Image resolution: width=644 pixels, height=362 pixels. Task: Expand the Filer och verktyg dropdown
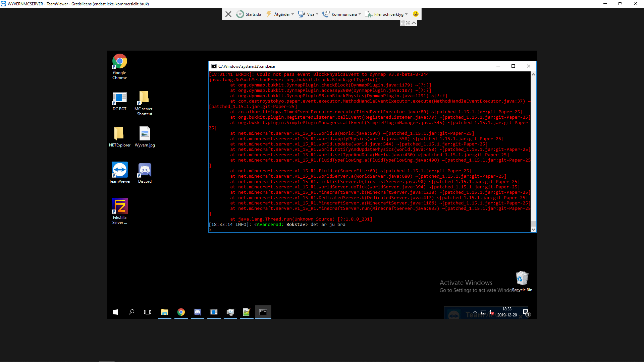pyautogui.click(x=386, y=14)
